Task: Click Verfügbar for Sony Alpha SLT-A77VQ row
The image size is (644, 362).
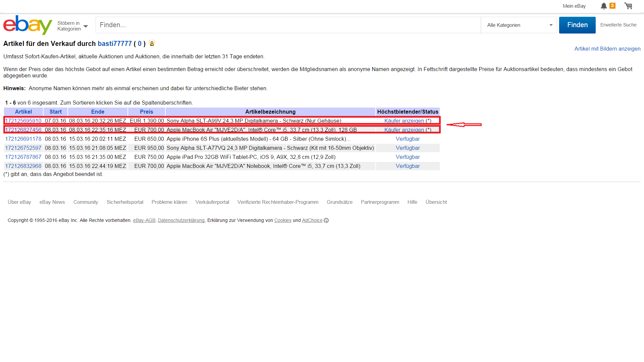Action: [408, 148]
